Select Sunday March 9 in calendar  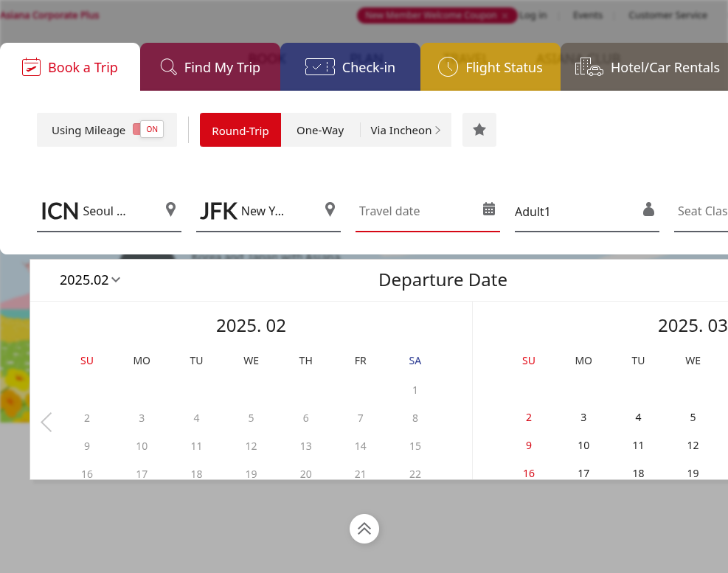(x=529, y=445)
